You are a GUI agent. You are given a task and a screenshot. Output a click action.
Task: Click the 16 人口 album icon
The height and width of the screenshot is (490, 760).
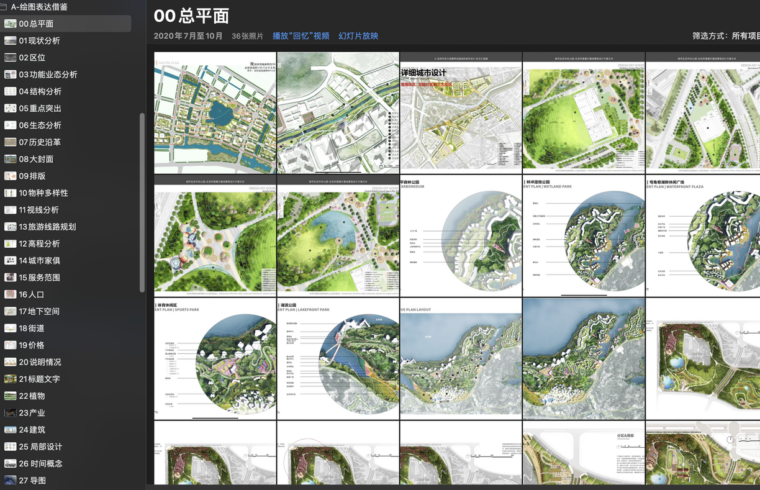tap(10, 295)
